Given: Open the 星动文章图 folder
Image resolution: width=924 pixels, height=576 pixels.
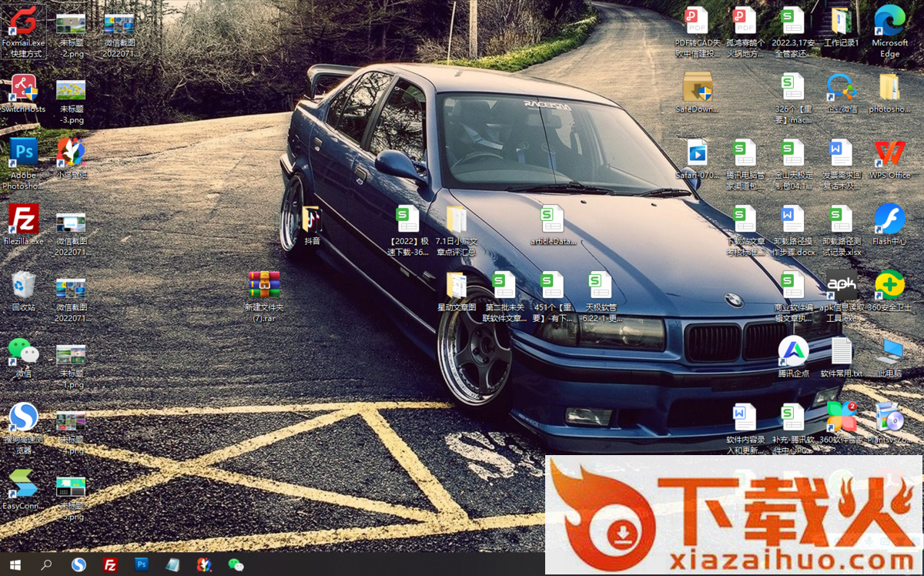Looking at the screenshot, I should [457, 286].
